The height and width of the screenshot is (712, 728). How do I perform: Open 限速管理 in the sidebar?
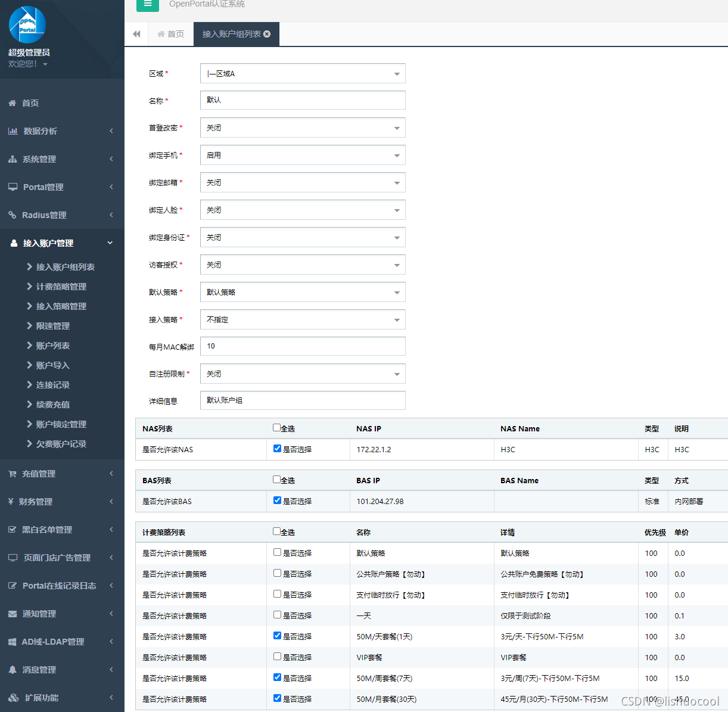53,326
